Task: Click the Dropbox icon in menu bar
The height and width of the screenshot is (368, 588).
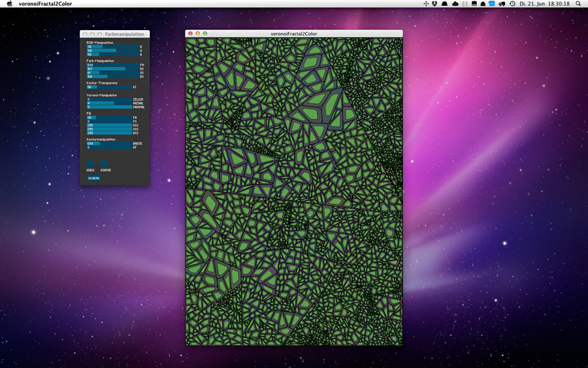Action: (x=435, y=4)
